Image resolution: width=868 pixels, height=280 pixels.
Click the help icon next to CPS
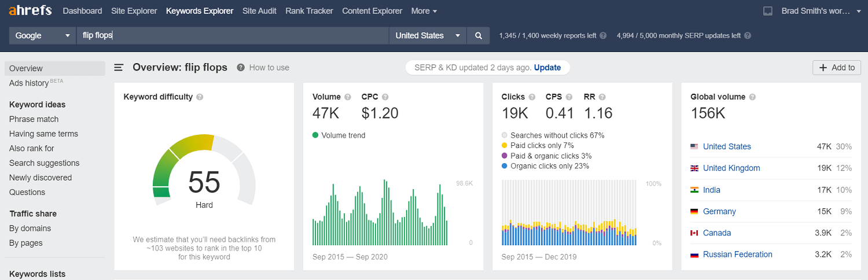pos(569,97)
